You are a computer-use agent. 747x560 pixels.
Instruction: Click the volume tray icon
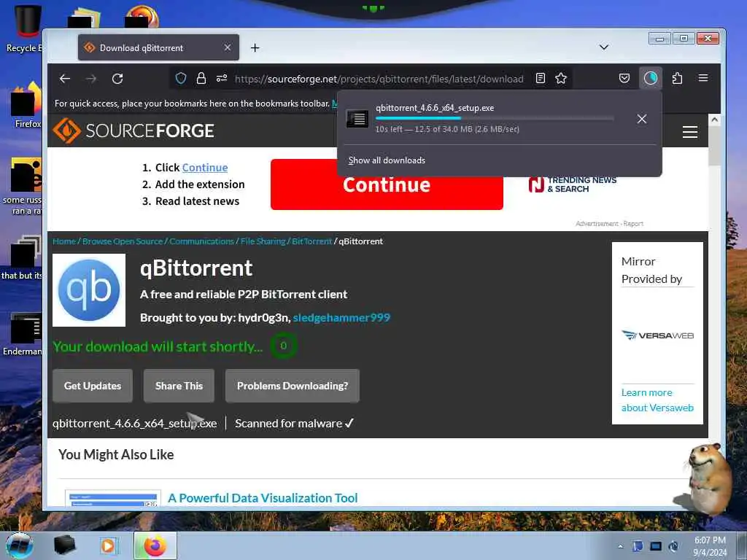[673, 546]
